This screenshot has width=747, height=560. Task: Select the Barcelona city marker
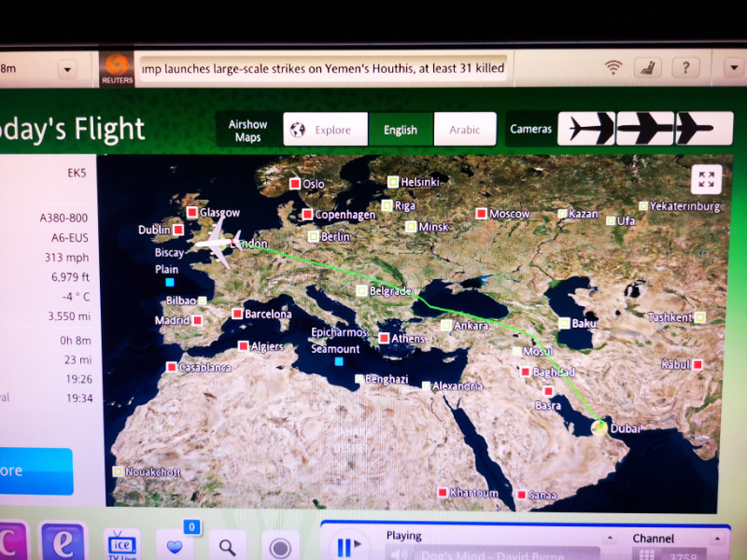pos(237,314)
